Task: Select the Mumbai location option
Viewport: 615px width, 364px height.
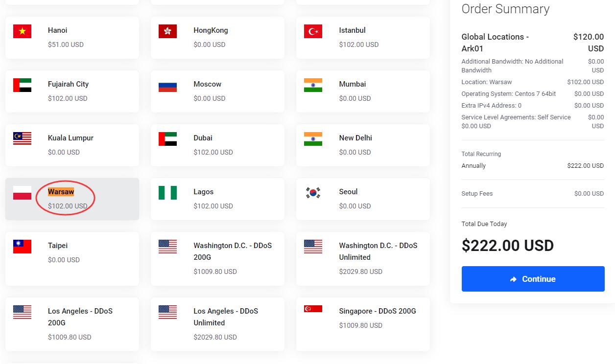Action: click(x=363, y=91)
